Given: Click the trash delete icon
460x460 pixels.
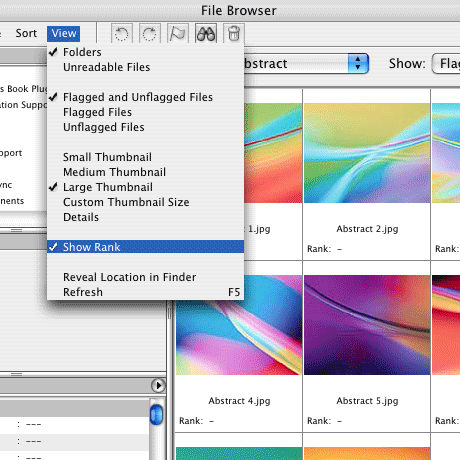Looking at the screenshot, I should coord(234,33).
